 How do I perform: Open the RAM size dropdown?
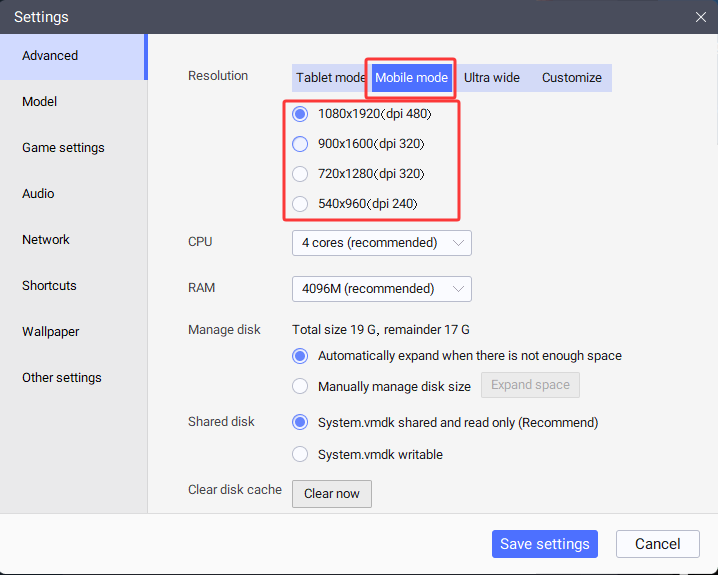click(381, 289)
